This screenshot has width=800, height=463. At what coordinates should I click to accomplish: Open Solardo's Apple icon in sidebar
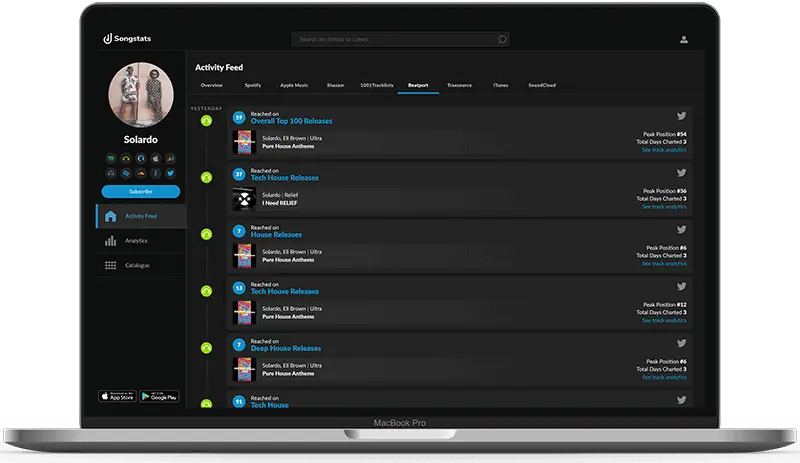pyautogui.click(x=156, y=158)
